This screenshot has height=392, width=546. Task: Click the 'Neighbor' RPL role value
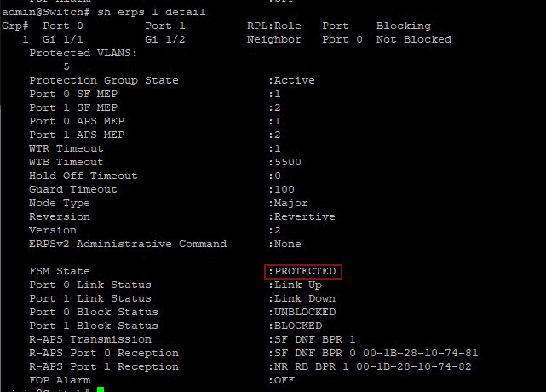(273, 39)
